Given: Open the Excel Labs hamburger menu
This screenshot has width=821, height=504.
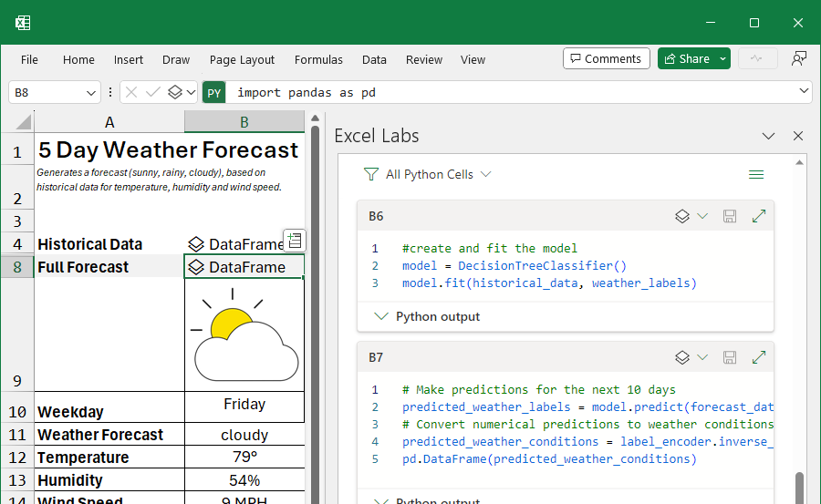Looking at the screenshot, I should point(755,174).
